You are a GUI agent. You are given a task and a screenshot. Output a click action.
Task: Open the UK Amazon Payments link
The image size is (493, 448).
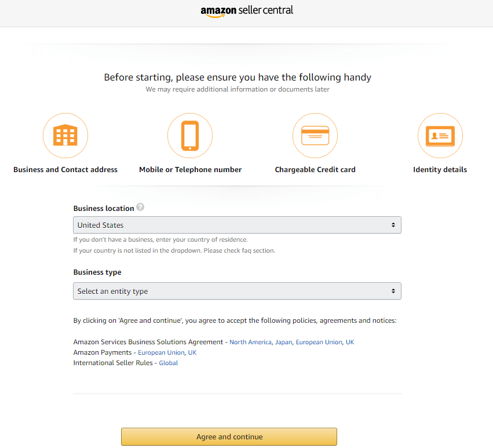coord(192,352)
